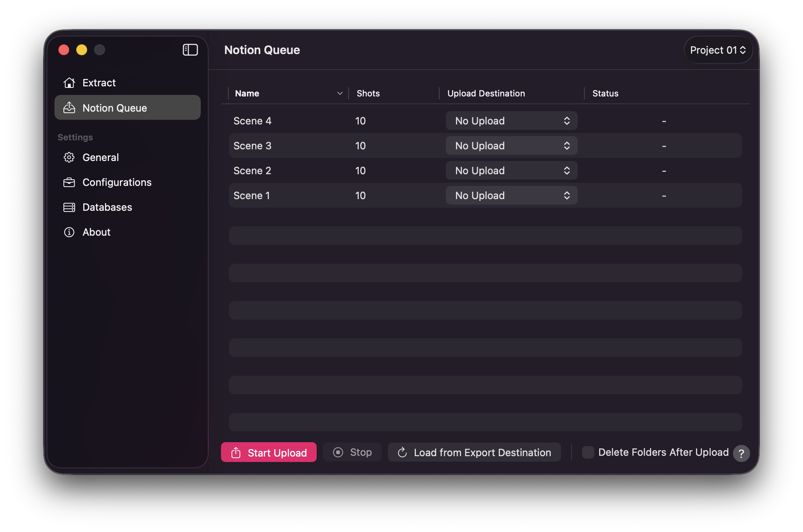This screenshot has width=803, height=532.
Task: Click status dash in Scene 4 row
Action: point(664,121)
